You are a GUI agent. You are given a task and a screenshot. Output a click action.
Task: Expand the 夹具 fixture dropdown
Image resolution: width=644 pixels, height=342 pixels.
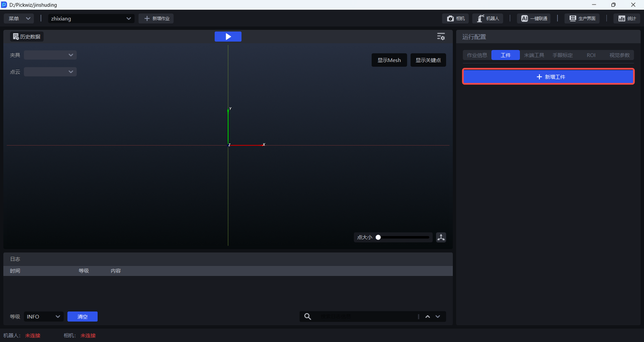(x=50, y=55)
